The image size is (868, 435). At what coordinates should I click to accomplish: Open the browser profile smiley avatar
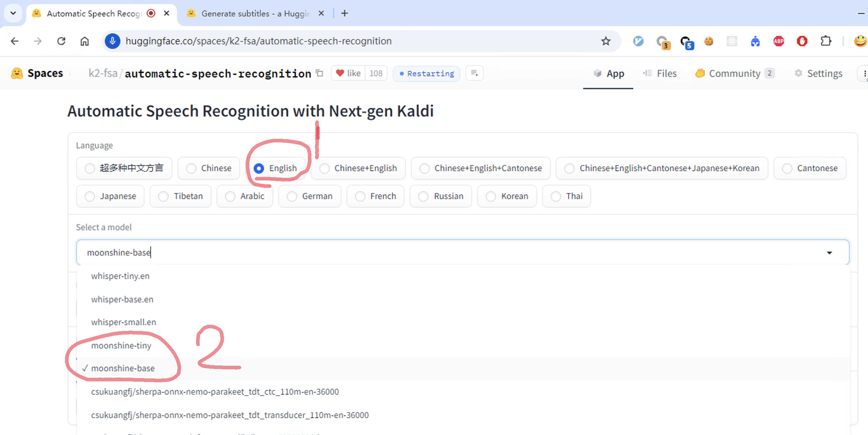pyautogui.click(x=860, y=41)
